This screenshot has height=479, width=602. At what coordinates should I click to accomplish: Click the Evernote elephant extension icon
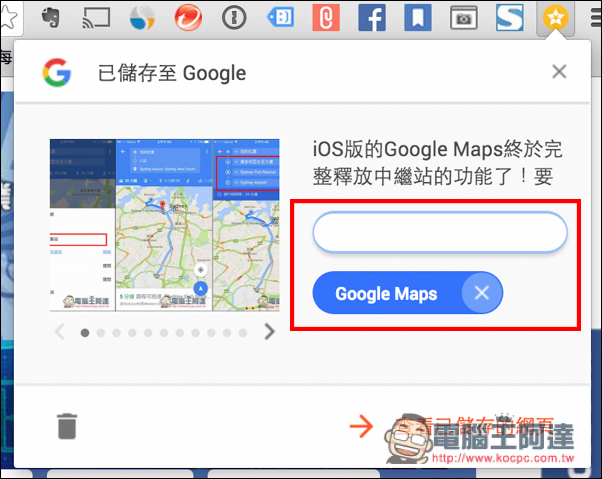coord(50,18)
